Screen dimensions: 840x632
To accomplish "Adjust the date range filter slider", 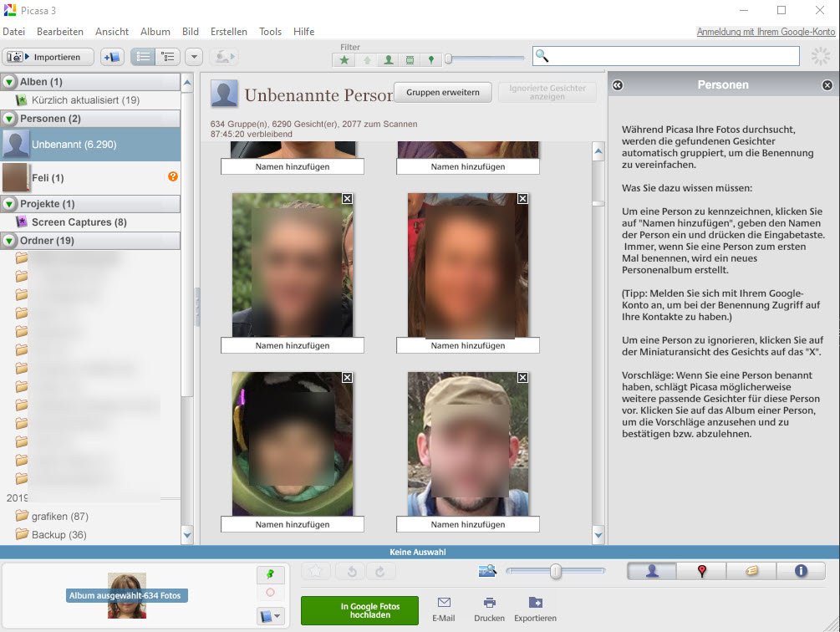I will [449, 59].
